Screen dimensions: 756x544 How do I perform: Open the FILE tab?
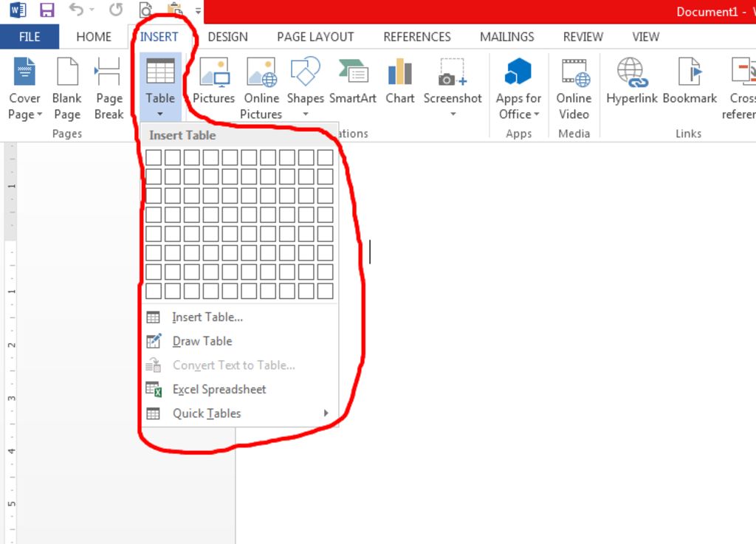point(30,37)
